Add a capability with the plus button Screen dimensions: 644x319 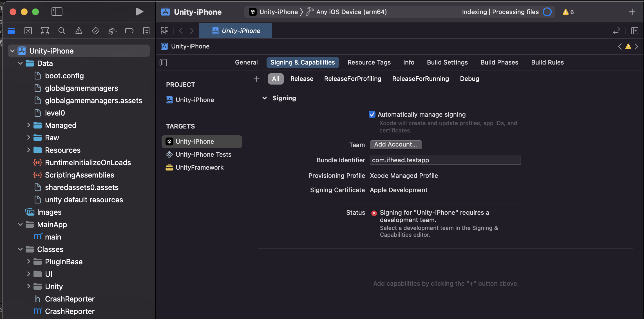coord(256,79)
